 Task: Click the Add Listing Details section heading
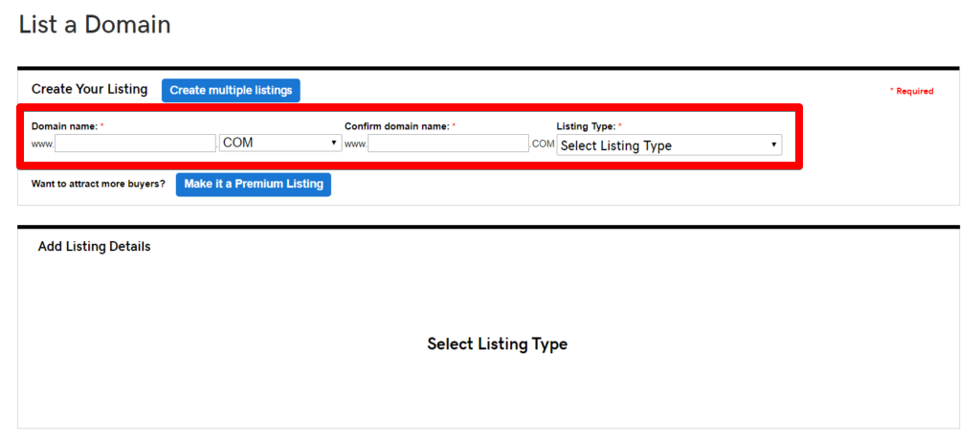(95, 247)
